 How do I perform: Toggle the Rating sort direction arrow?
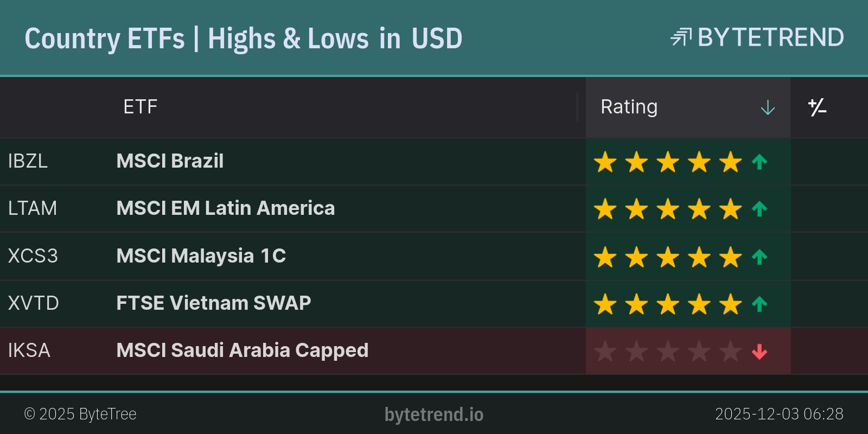point(768,107)
